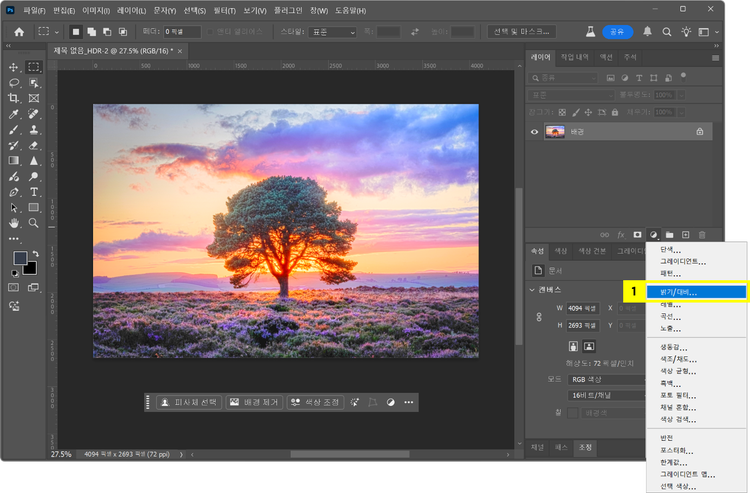Select the Move tool

[x=14, y=67]
